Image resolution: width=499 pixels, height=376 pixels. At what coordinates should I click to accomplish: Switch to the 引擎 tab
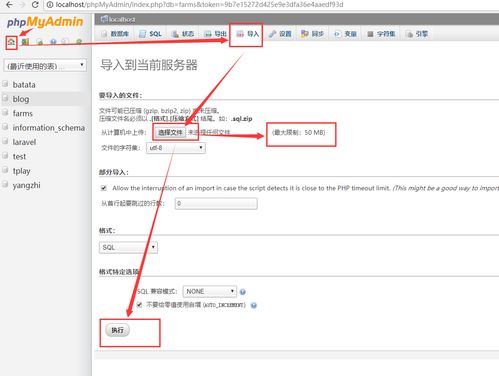point(416,34)
